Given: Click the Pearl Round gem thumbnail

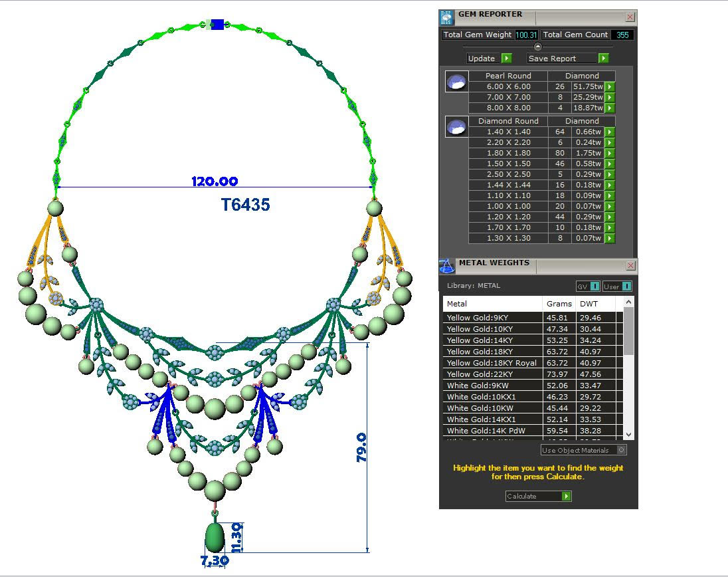Looking at the screenshot, I should 457,82.
